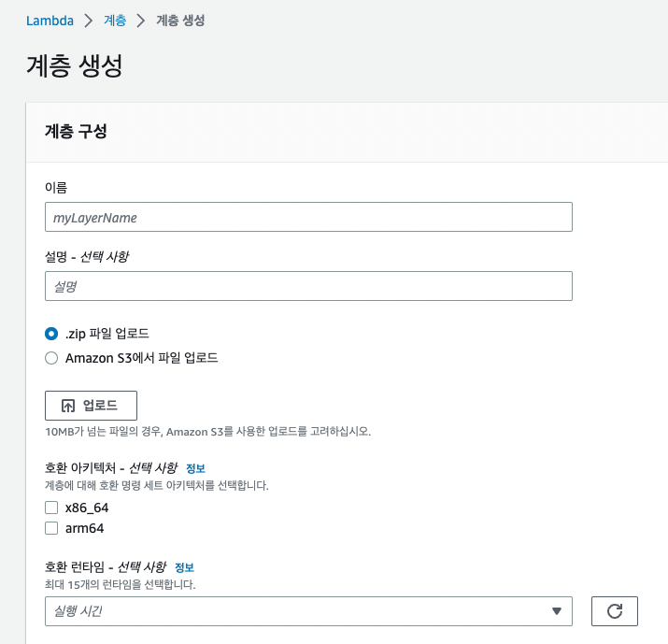Choose Amazon S3에서 파일 업로드 radio option
This screenshot has height=644, width=668.
(x=51, y=358)
